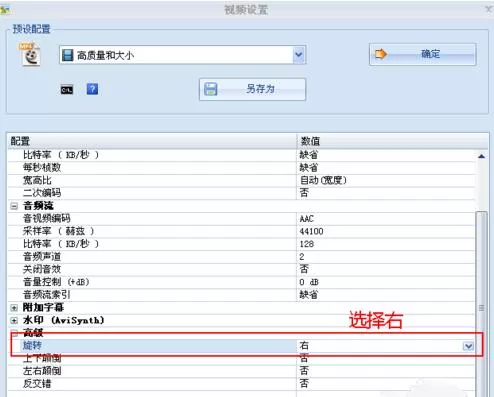Select the 音频流索引 row
This screenshot has width=494, height=397.
pos(242,295)
